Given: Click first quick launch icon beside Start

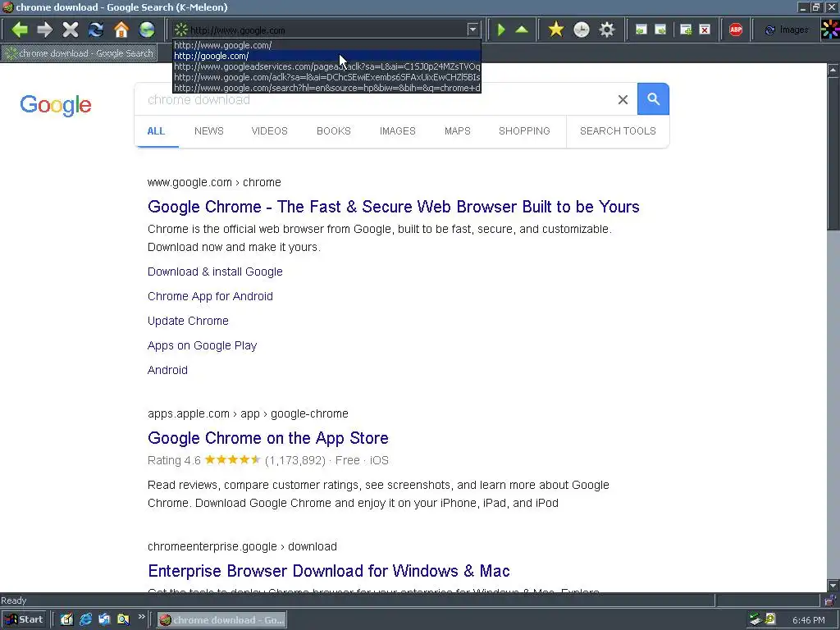Looking at the screenshot, I should tap(66, 620).
